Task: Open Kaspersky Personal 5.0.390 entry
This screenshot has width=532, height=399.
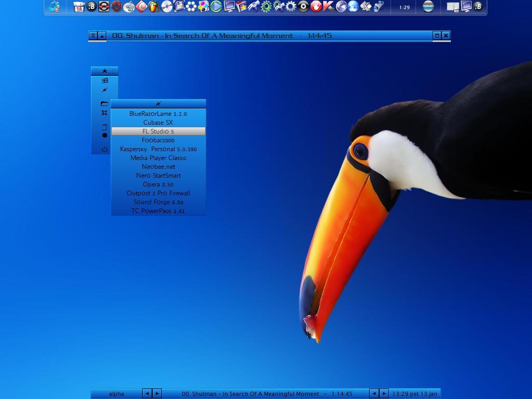Action: coord(158,149)
